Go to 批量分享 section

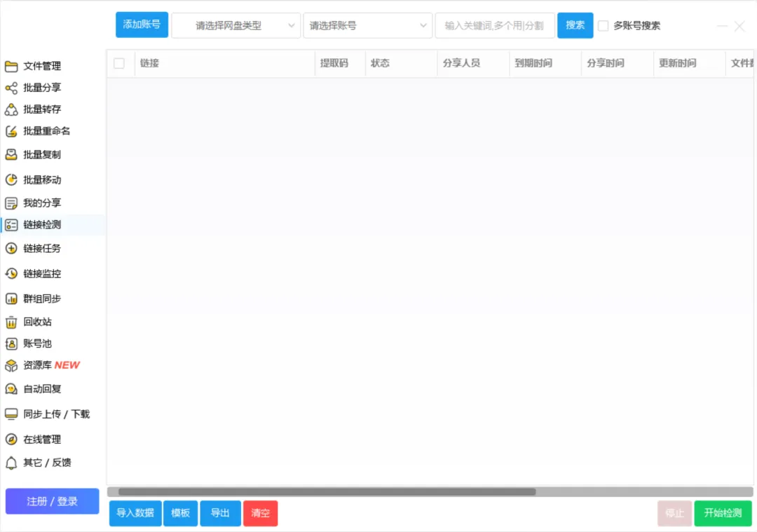click(42, 88)
